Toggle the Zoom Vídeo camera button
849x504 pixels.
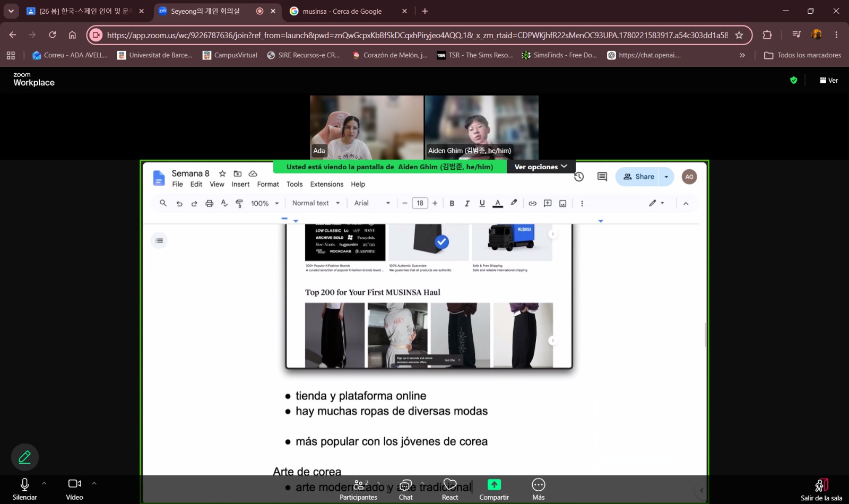pyautogui.click(x=75, y=489)
